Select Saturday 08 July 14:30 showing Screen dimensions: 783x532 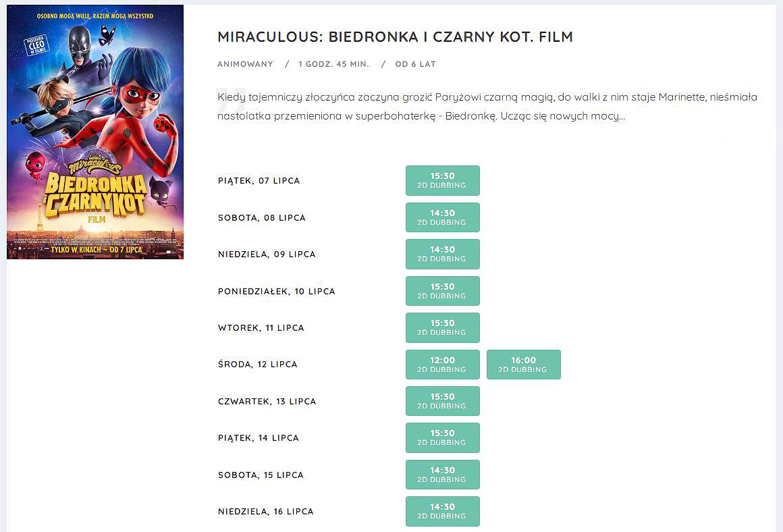(442, 217)
